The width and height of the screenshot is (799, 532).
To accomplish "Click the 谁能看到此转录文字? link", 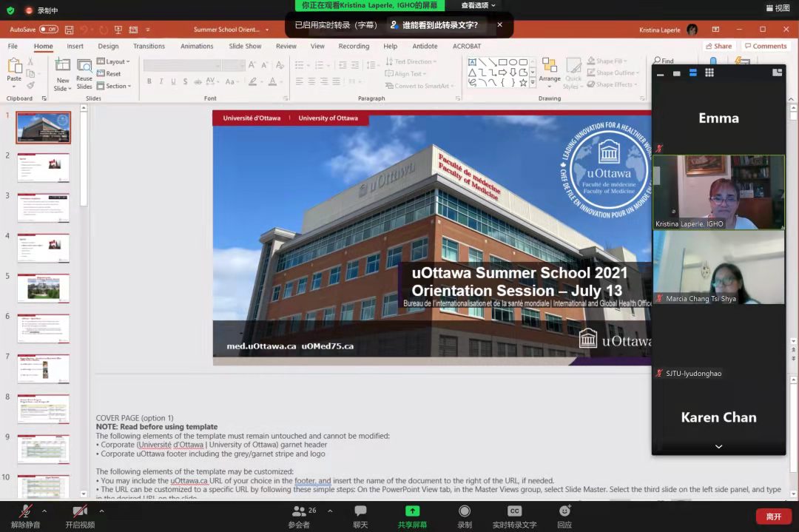I will coord(435,25).
